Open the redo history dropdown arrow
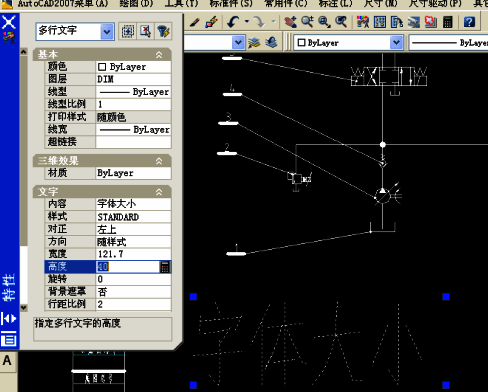The height and width of the screenshot is (392, 488). 273,22
